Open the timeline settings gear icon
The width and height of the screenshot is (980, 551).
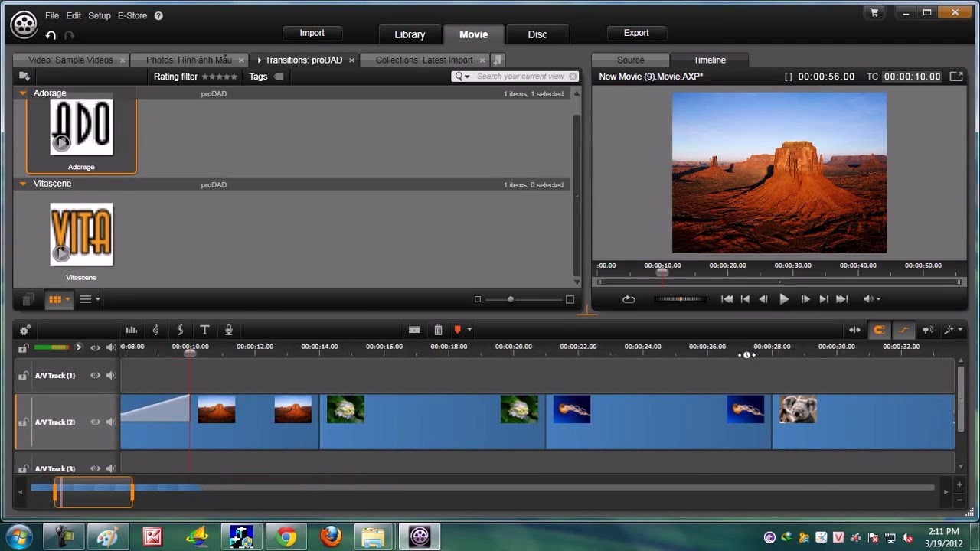point(24,330)
